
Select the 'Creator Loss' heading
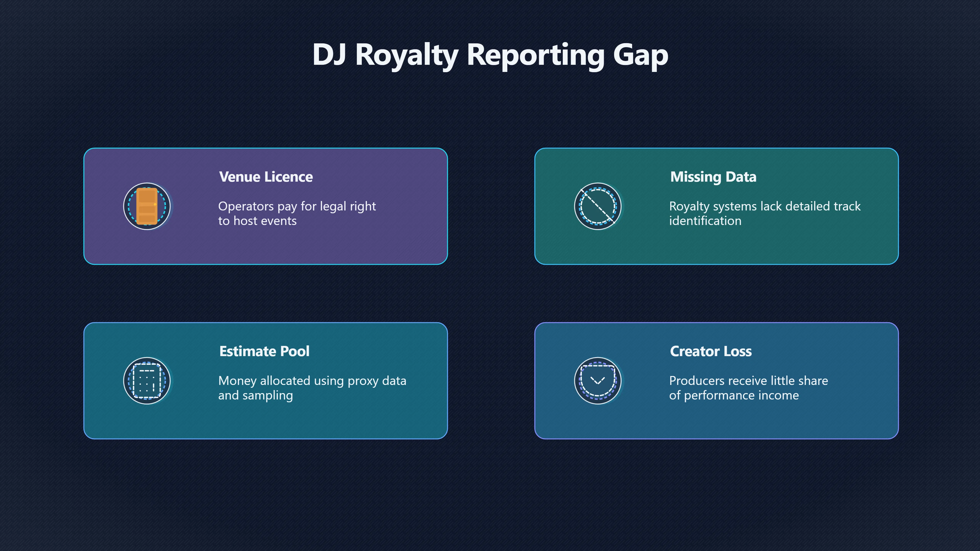click(711, 351)
